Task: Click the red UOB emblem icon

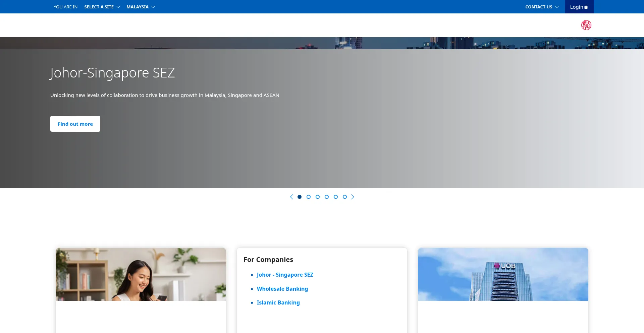Action: (586, 25)
